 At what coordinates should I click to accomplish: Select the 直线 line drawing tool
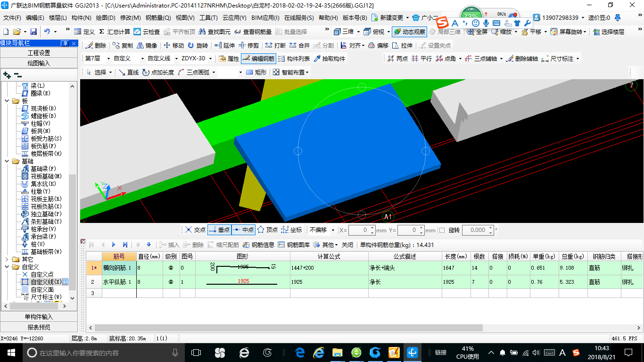pyautogui.click(x=128, y=72)
